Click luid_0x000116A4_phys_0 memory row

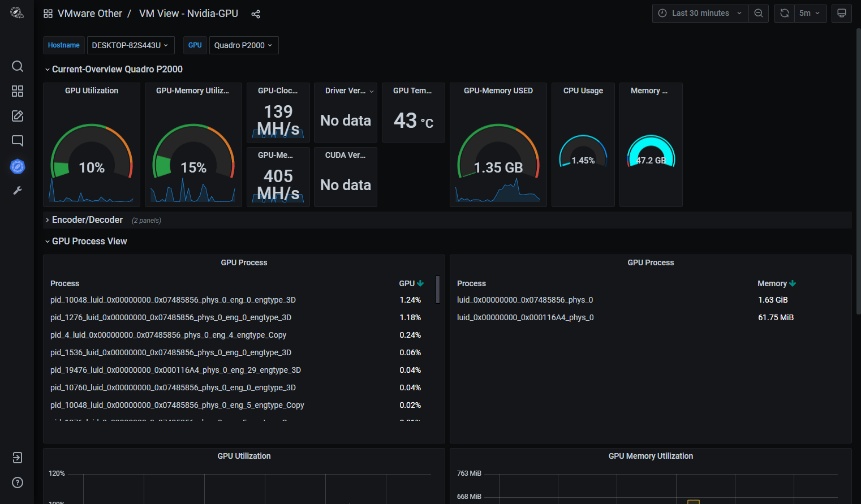[651, 317]
